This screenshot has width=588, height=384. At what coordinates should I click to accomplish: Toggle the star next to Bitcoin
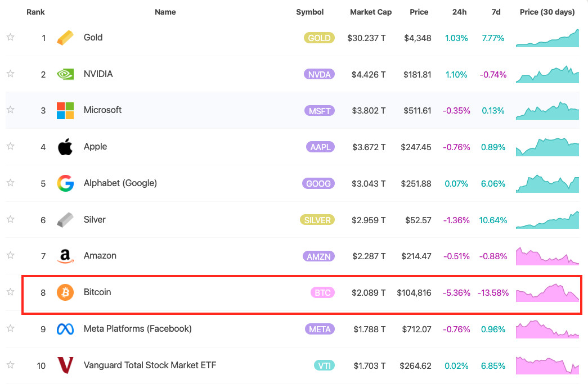point(10,292)
